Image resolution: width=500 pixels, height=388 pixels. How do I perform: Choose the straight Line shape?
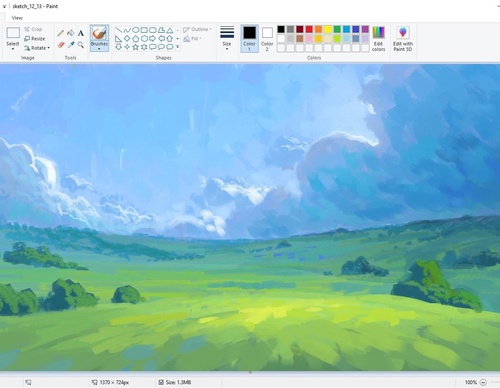coord(118,30)
